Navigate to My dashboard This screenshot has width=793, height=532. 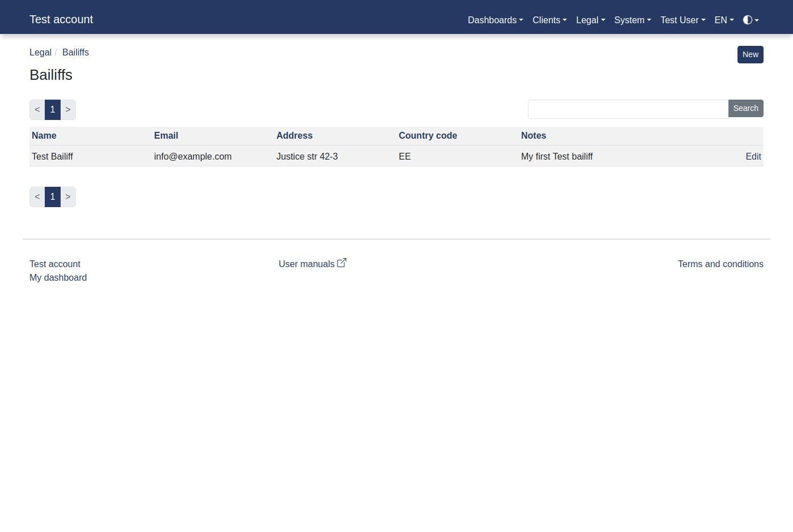click(x=58, y=277)
